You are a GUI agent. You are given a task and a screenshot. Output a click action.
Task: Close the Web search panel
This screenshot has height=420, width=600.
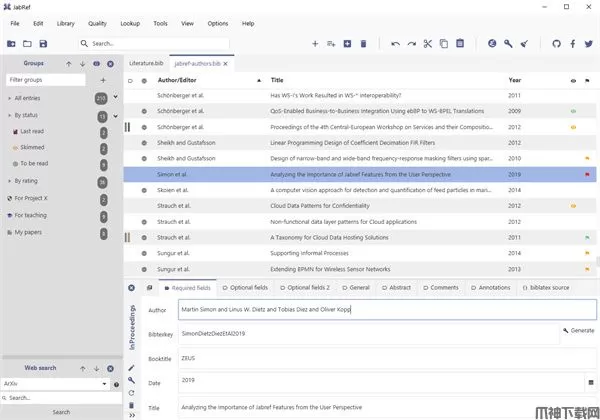point(110,368)
